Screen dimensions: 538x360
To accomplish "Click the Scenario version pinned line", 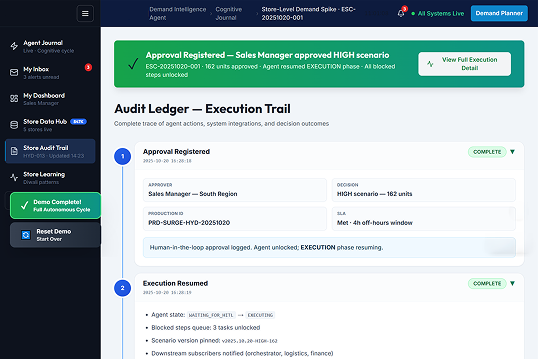I will point(214,341).
